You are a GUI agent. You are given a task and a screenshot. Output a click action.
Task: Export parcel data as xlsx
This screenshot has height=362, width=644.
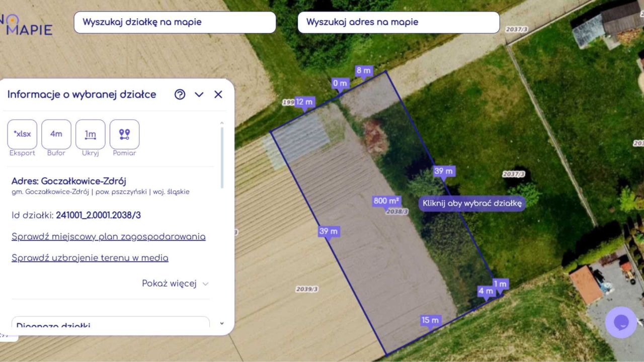pyautogui.click(x=22, y=134)
